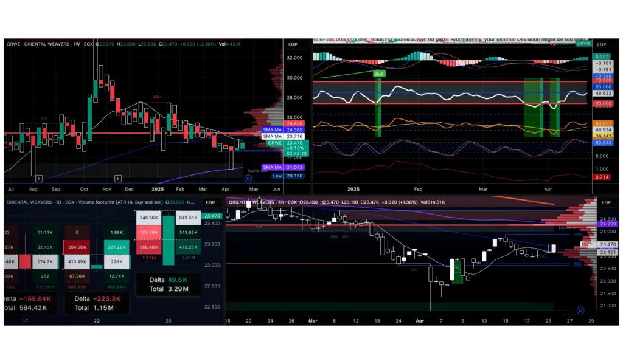Viewport: 623px width, 364px height.
Task: Click the red 0.714 value label
Action: pos(602,177)
